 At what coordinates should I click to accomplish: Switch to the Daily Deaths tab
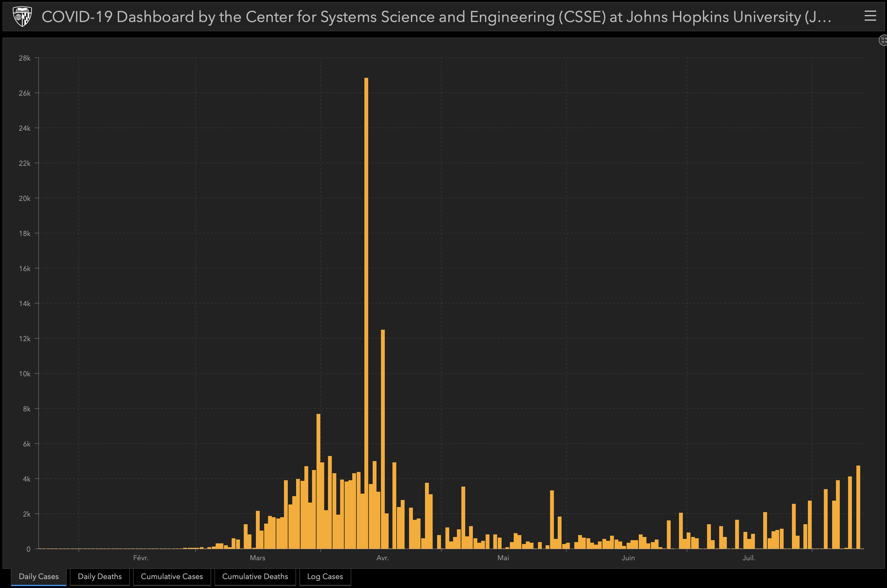click(x=100, y=577)
